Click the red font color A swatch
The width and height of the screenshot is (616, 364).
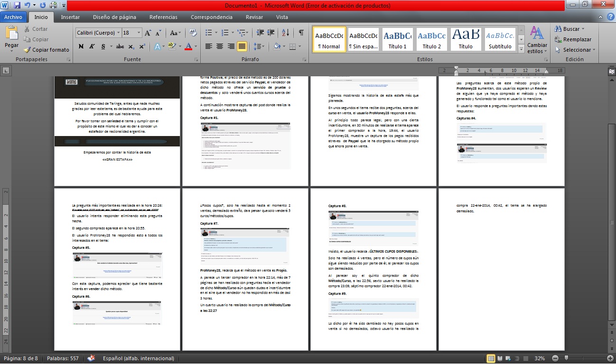[x=189, y=46]
